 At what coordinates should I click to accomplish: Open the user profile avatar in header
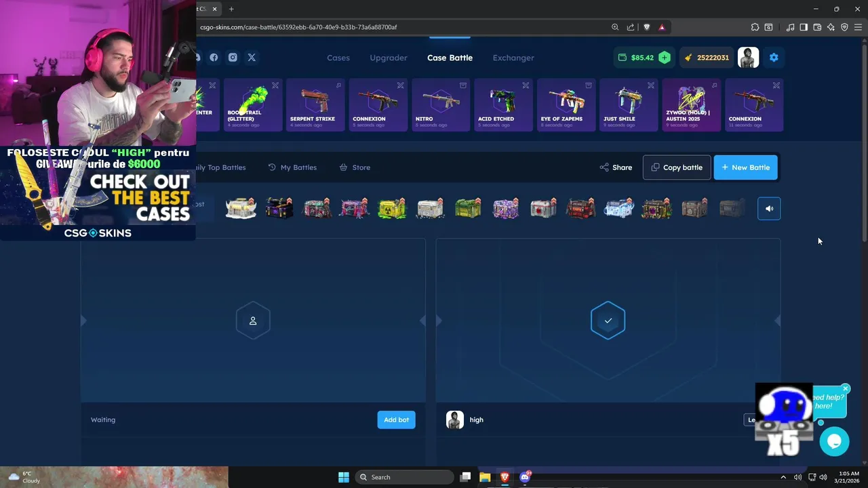748,58
